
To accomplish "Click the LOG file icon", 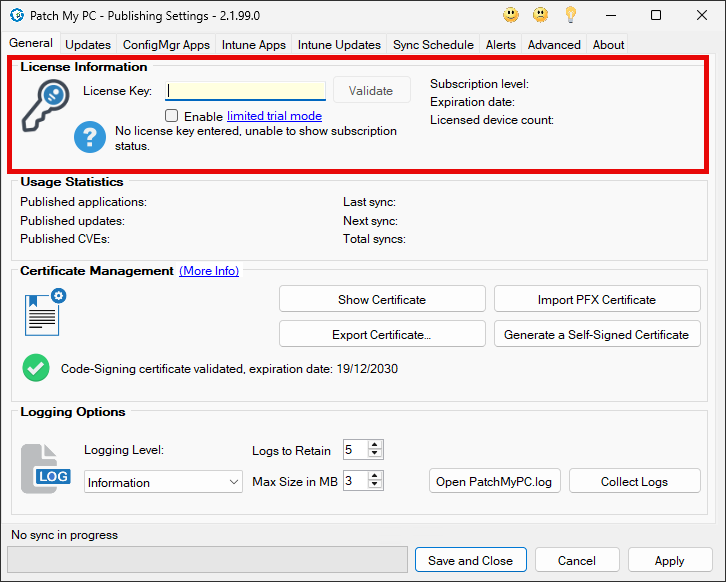I will tap(46, 469).
